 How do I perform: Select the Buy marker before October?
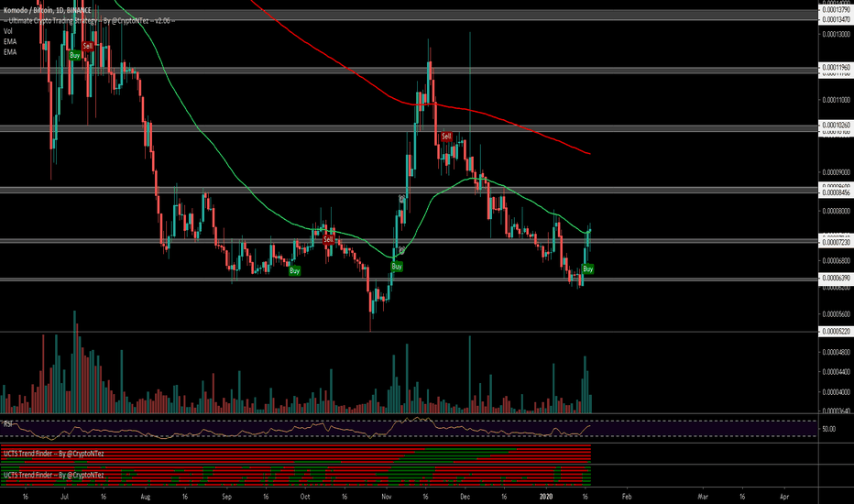coord(295,270)
